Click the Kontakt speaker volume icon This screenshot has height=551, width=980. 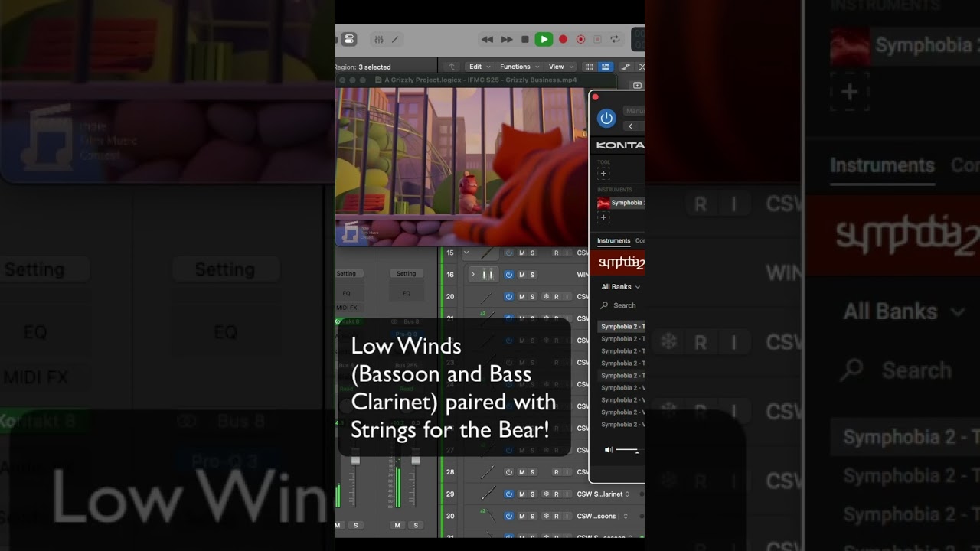[x=608, y=450]
